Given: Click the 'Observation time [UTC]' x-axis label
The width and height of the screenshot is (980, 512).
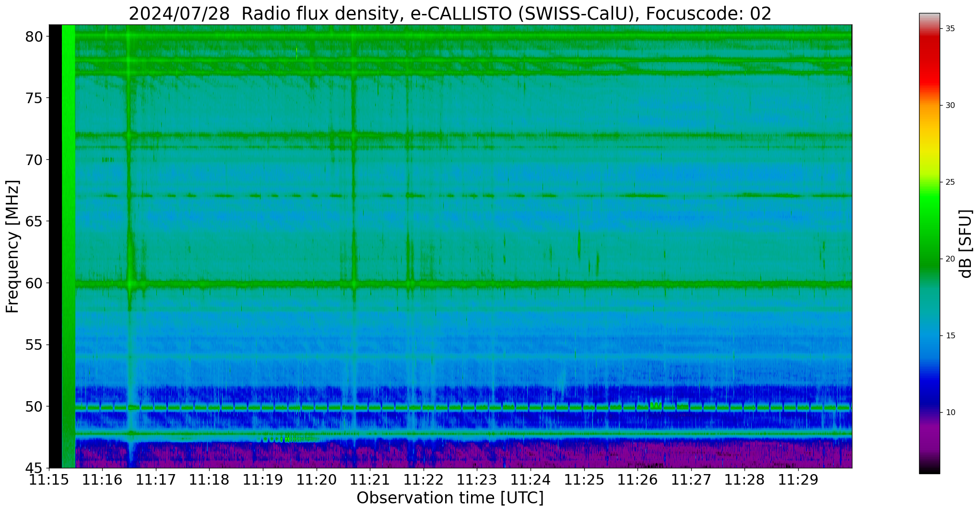Looking at the screenshot, I should 450,498.
